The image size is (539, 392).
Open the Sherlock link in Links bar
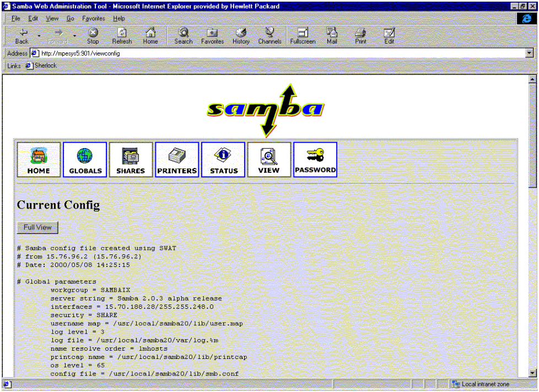41,65
